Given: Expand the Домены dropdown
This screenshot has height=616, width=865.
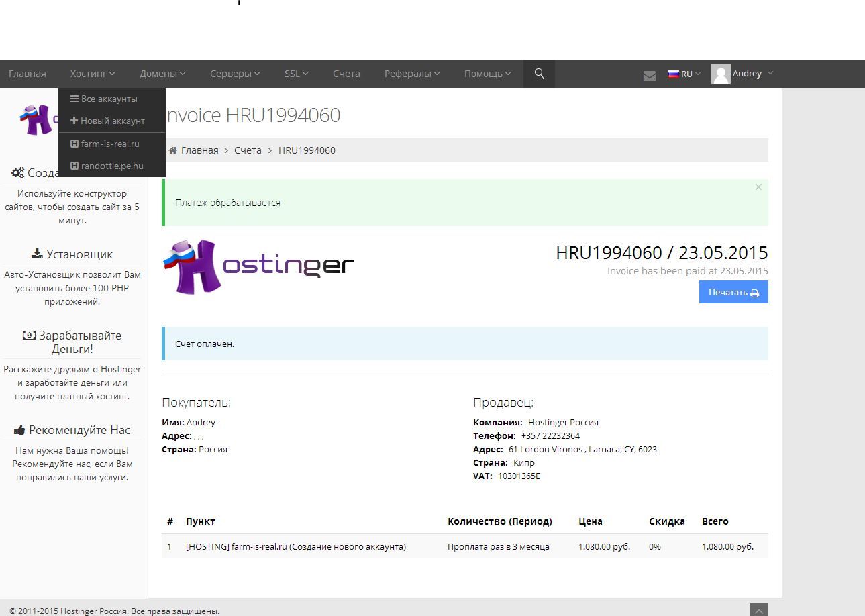Looking at the screenshot, I should [x=162, y=74].
